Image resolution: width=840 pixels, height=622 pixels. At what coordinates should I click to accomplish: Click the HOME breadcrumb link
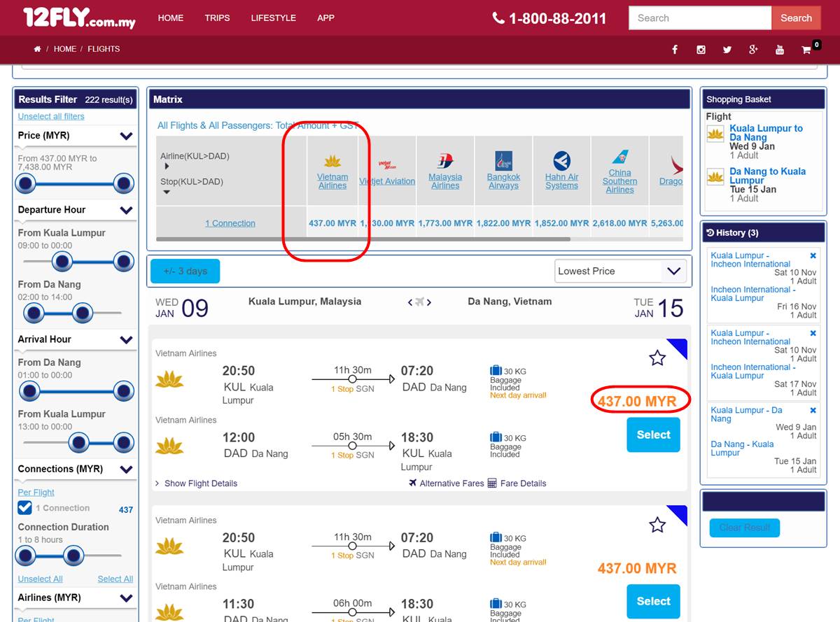(65, 49)
